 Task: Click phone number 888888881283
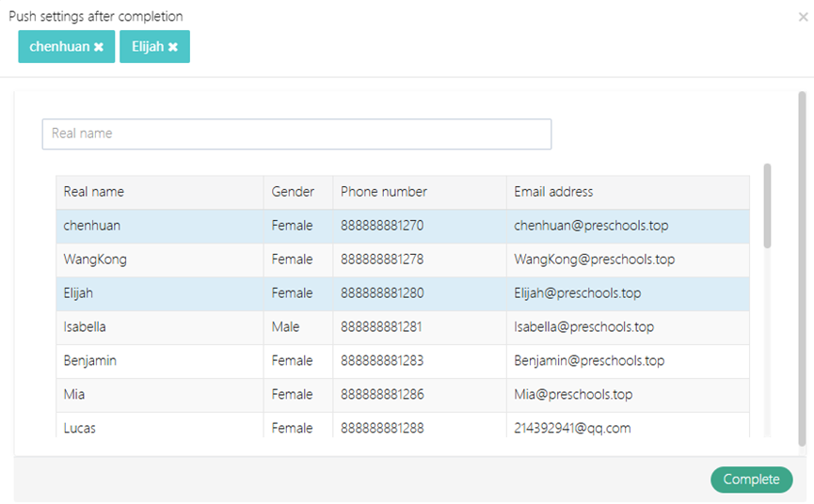pos(382,360)
